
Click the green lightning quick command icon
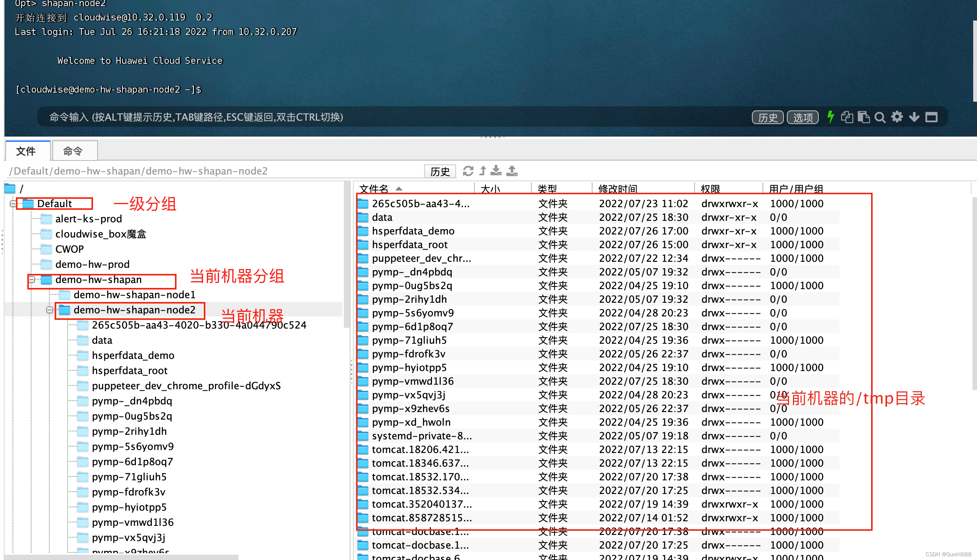pos(830,117)
